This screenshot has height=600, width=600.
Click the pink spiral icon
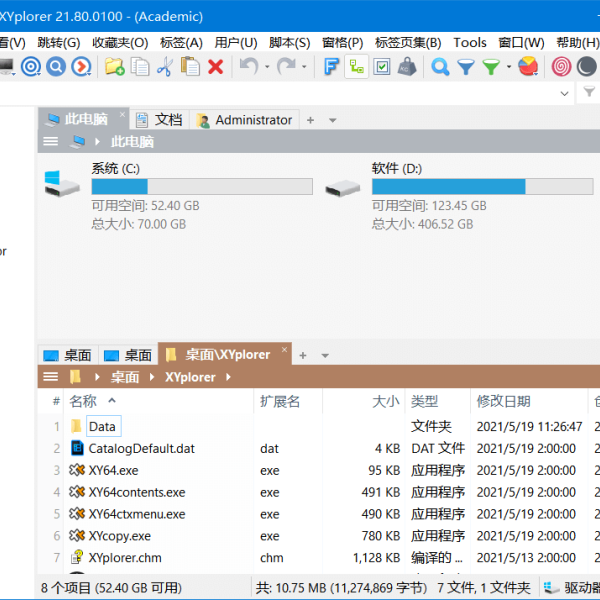561,67
